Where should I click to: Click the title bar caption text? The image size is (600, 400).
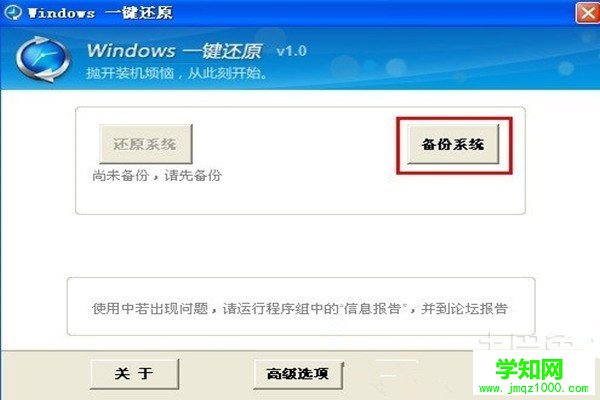click(x=100, y=13)
